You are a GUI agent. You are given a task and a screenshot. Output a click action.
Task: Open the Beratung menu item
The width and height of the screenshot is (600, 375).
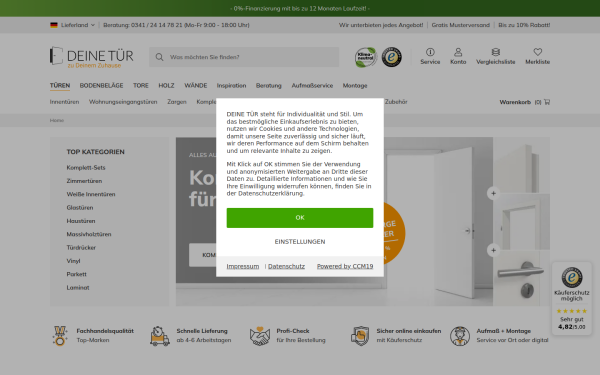269,86
